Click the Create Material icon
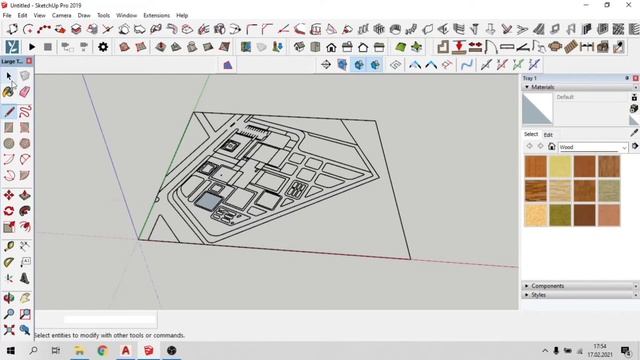The width and height of the screenshot is (640, 360). tap(634, 108)
